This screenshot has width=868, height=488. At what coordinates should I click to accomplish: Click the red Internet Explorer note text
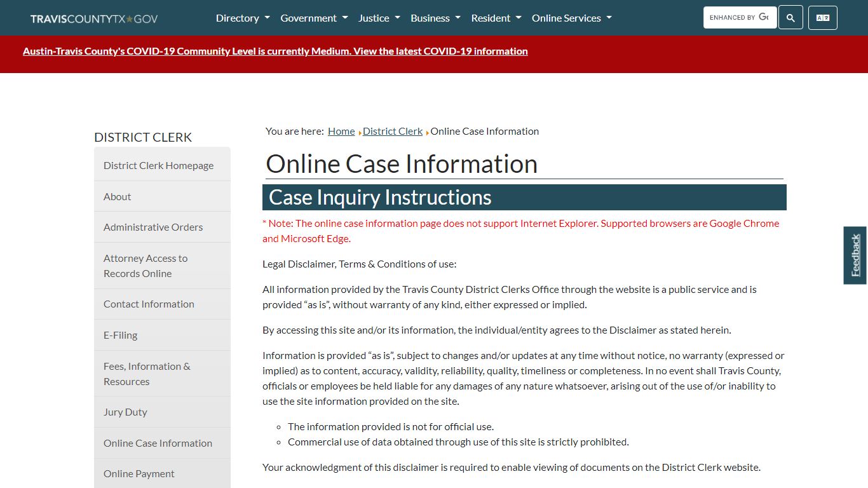[521, 231]
